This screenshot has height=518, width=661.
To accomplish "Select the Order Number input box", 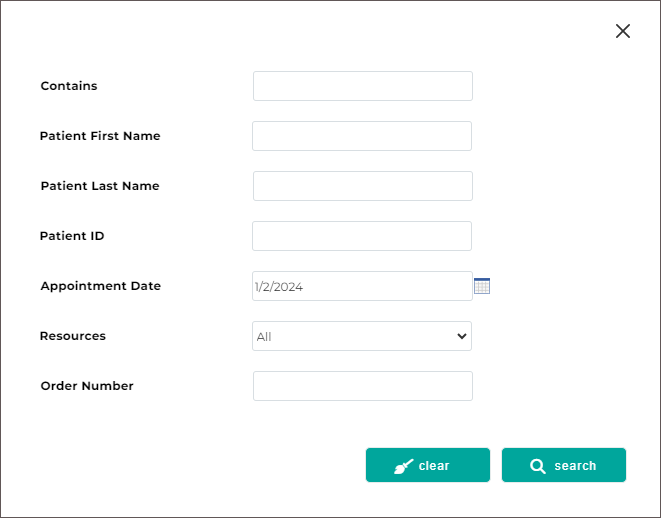I will pos(362,386).
